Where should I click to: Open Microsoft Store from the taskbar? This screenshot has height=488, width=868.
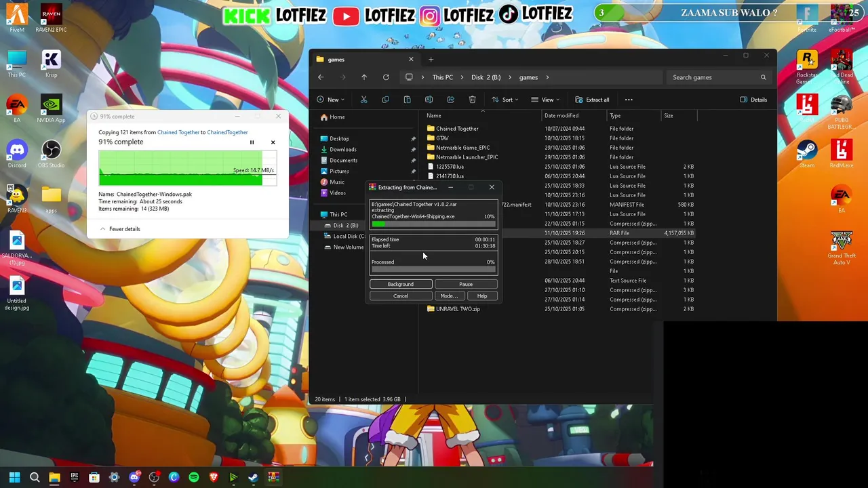94,478
